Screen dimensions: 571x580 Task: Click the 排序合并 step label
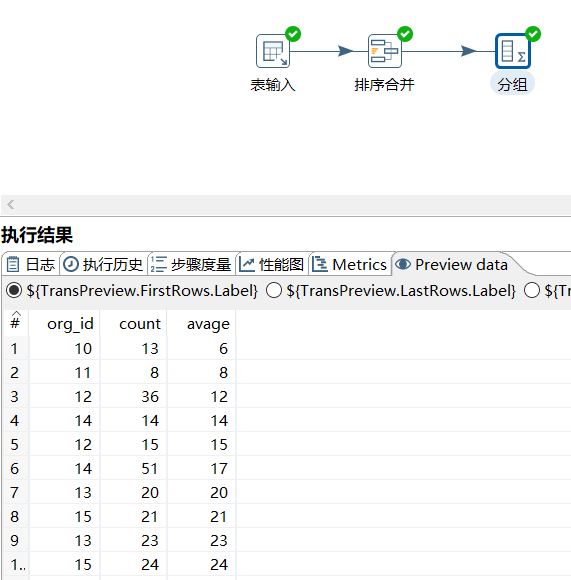(384, 85)
